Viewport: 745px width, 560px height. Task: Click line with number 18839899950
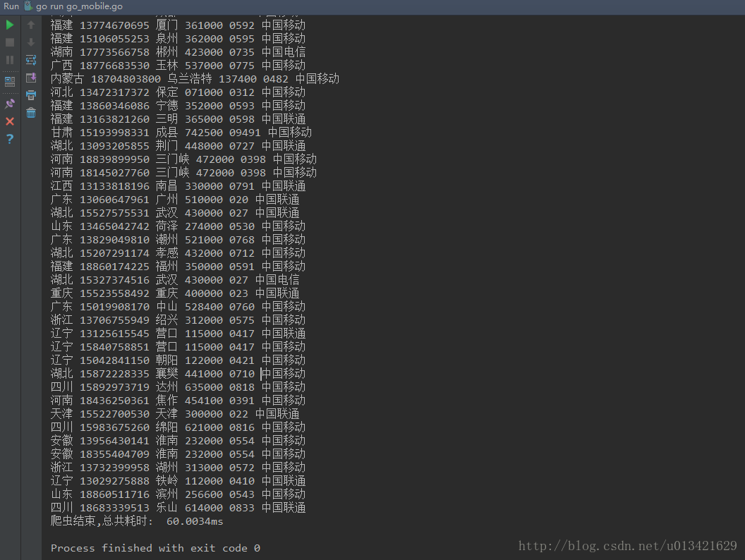[x=183, y=159]
